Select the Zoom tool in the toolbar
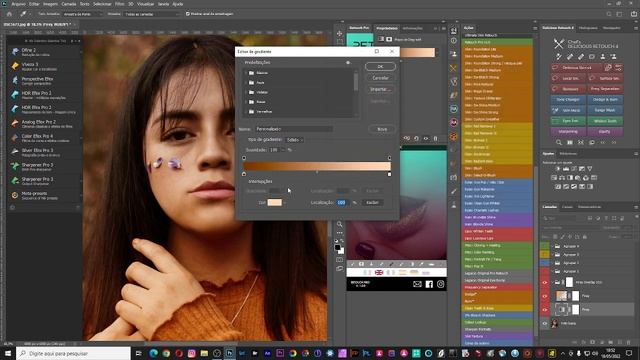This screenshot has width=640, height=360. tap(339, 224)
